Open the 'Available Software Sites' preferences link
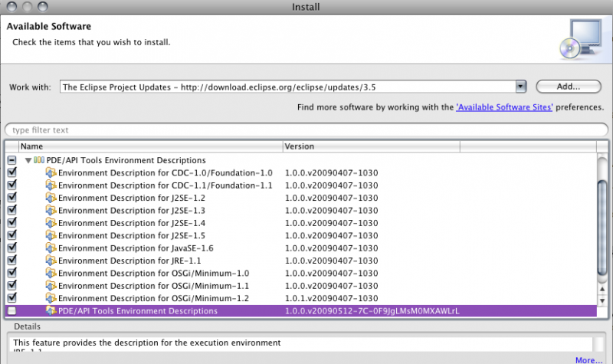Image resolution: width=613 pixels, height=364 pixels. click(x=504, y=107)
